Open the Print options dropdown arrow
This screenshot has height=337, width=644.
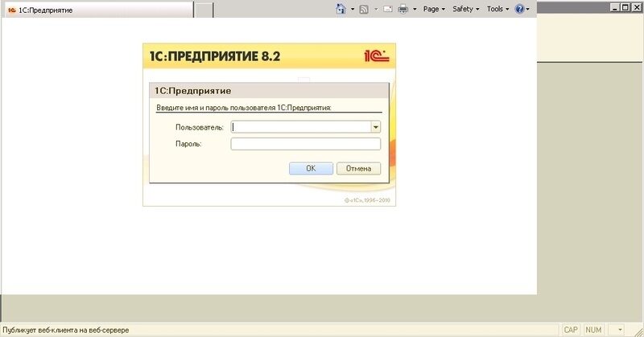click(x=415, y=9)
